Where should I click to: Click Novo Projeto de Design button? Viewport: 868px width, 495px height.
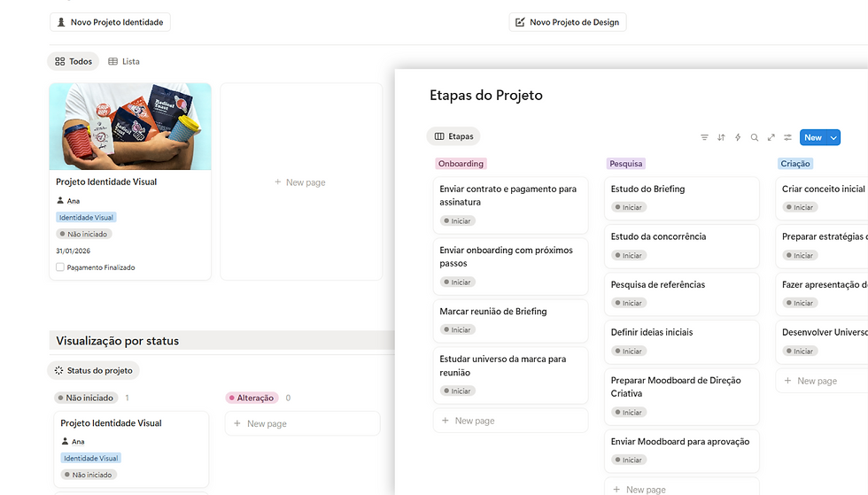click(x=568, y=22)
